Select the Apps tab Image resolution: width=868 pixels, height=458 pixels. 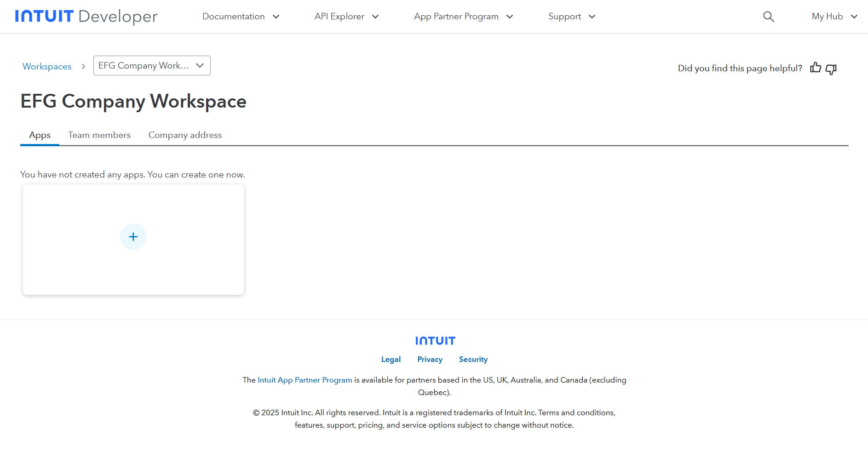tap(40, 135)
